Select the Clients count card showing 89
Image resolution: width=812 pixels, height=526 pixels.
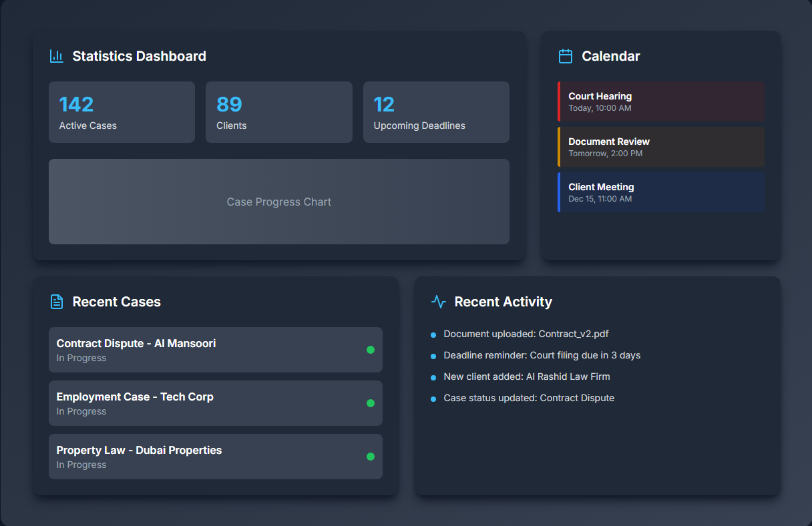pos(279,111)
